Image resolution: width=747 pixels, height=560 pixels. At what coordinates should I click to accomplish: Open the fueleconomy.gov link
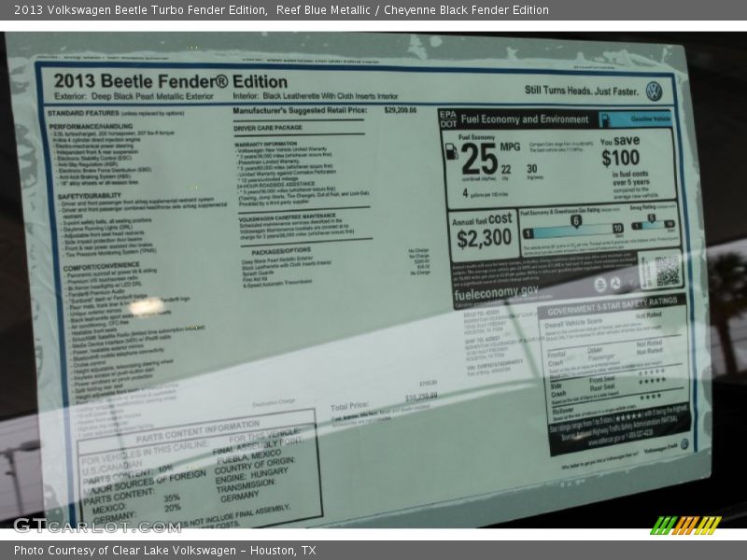point(496,292)
